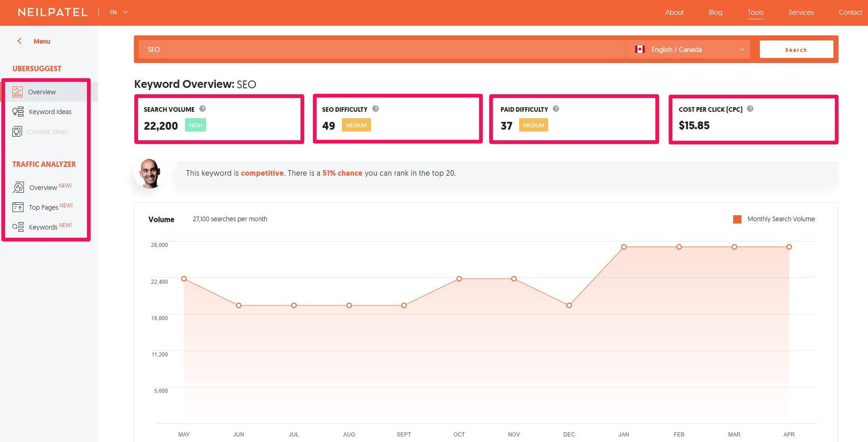This screenshot has height=442, width=868.
Task: Click the back arrow beside Menu
Action: click(19, 41)
